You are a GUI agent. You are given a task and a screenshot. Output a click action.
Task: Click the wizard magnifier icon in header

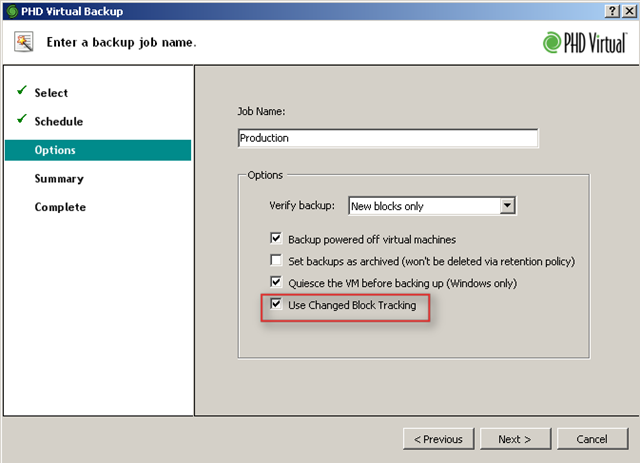[25, 42]
